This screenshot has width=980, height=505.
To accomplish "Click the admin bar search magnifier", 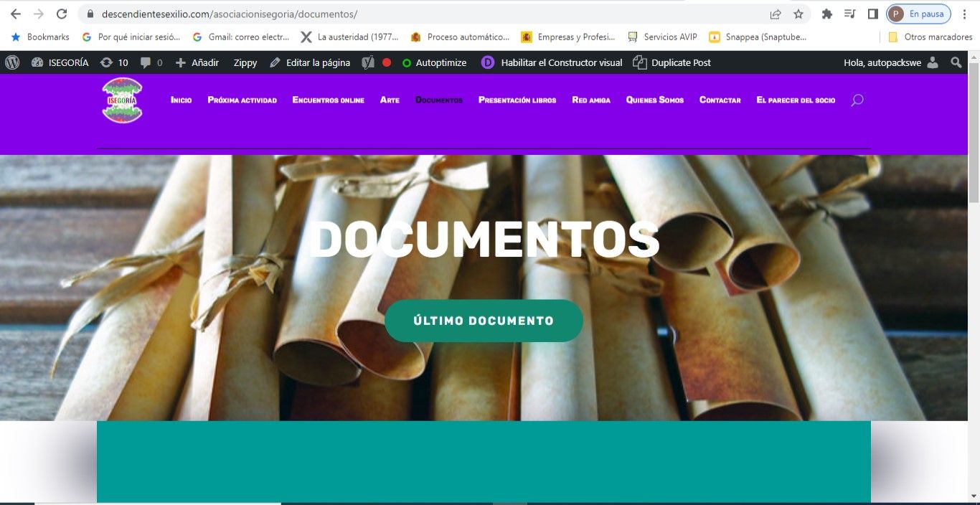I will pos(956,62).
